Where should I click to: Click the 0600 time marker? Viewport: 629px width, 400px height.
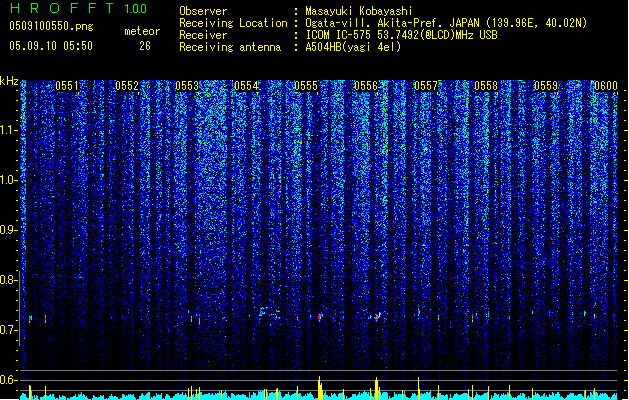(x=606, y=86)
